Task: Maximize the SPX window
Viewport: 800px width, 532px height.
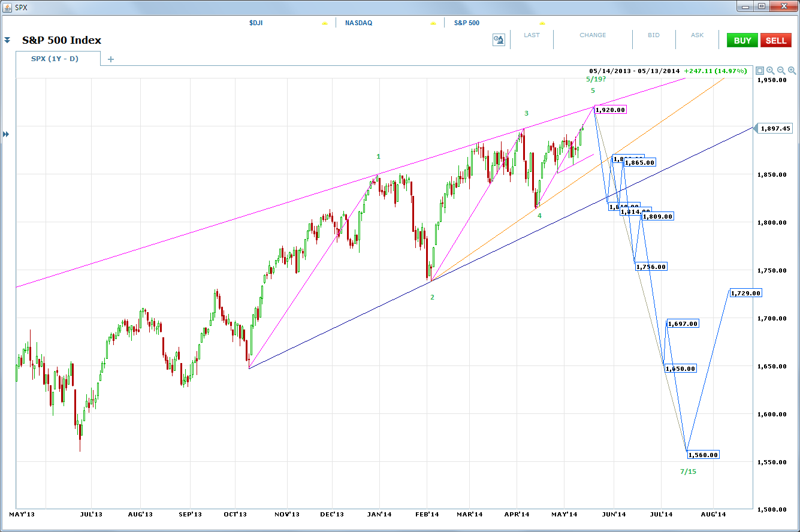Action: 761,6
